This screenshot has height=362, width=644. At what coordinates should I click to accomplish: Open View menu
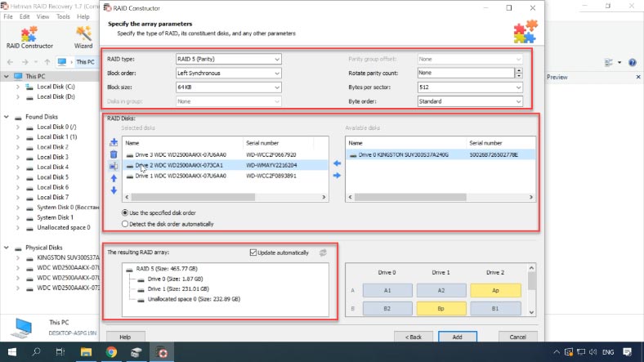pyautogui.click(x=42, y=17)
